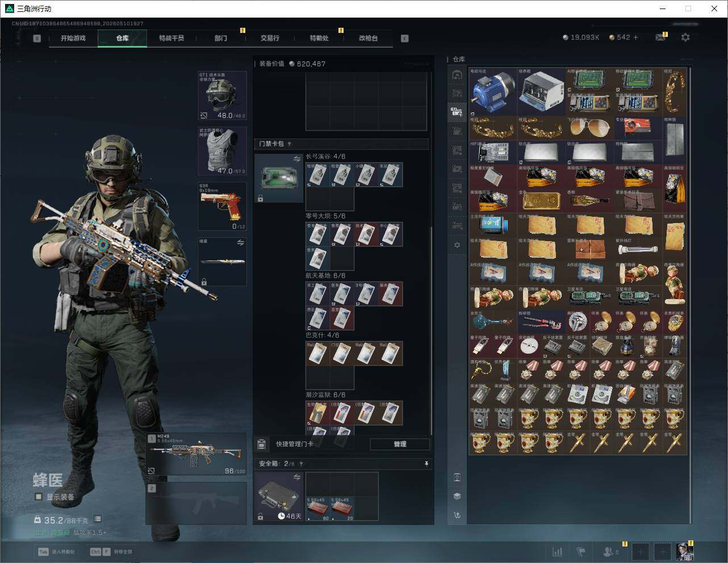Select the GT1 tactical helmet slot
Viewport: 728px width, 563px height.
(x=222, y=95)
